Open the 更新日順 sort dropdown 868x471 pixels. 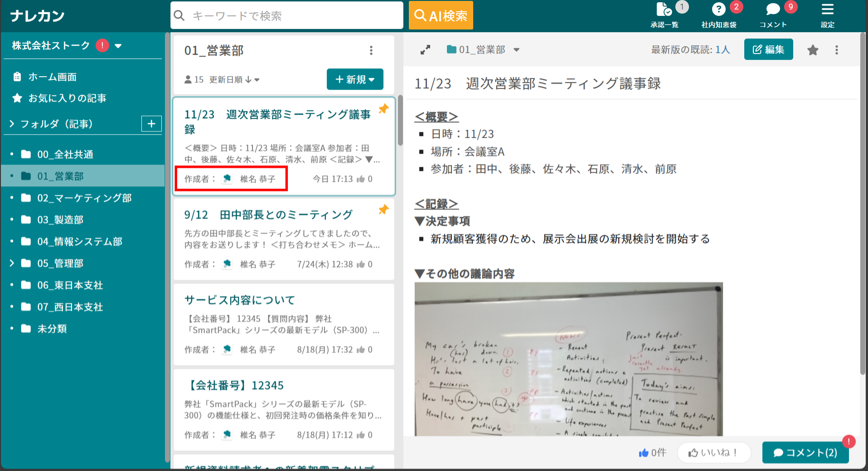tap(234, 80)
